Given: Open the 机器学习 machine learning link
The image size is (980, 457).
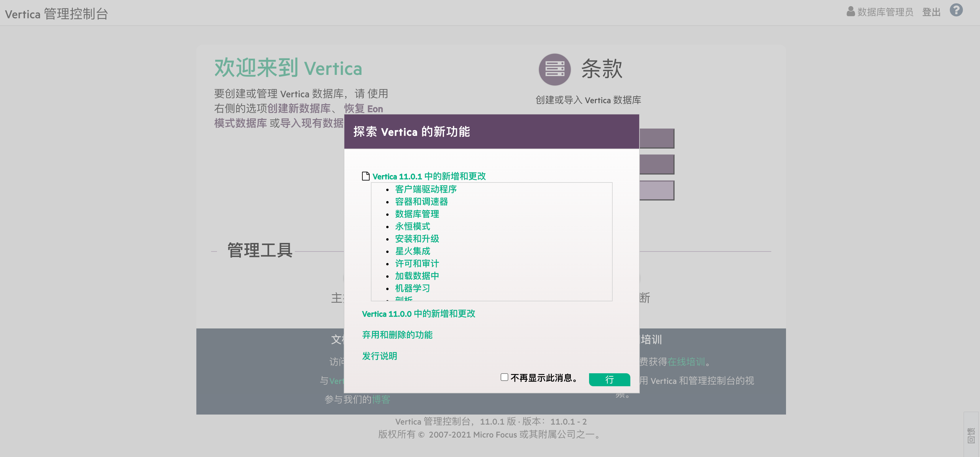Looking at the screenshot, I should pyautogui.click(x=412, y=288).
